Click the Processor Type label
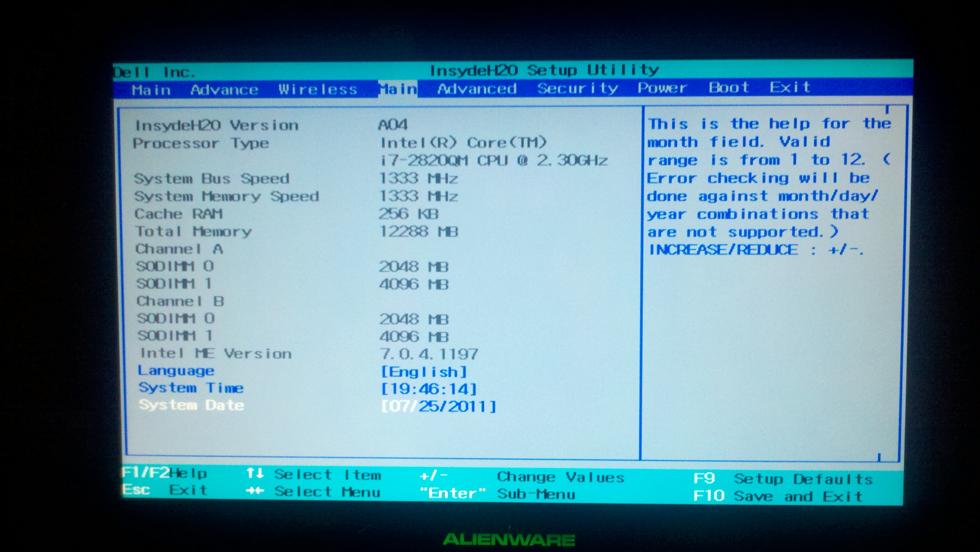980x552 pixels. [x=201, y=143]
